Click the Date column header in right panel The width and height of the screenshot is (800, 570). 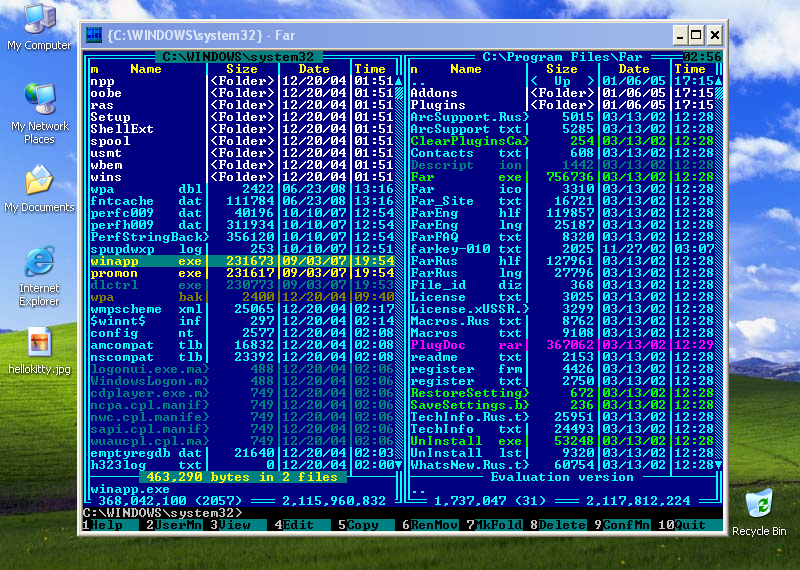pos(634,69)
